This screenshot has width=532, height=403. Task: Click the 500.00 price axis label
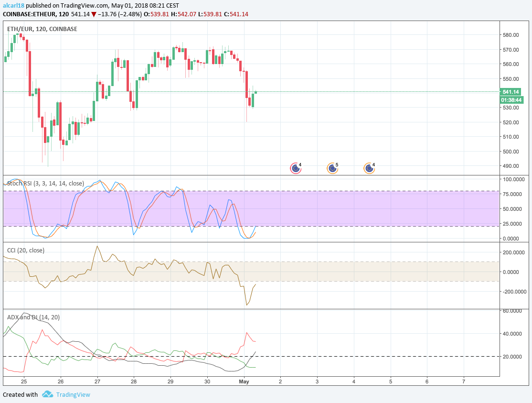click(x=511, y=152)
